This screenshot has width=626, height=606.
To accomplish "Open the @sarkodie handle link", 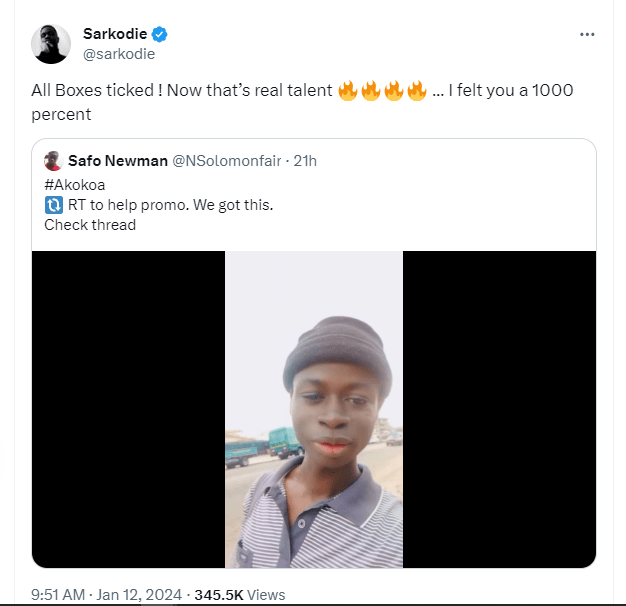I will (x=119, y=54).
